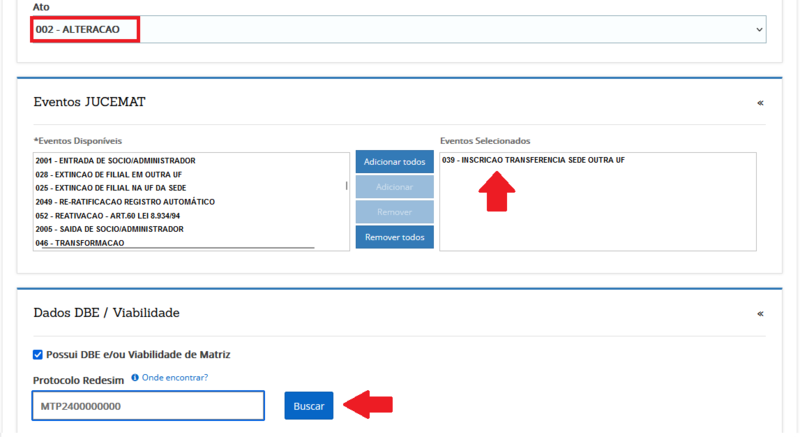Click the Ato dropdown chevron arrow
The image size is (800, 437).
pyautogui.click(x=759, y=30)
